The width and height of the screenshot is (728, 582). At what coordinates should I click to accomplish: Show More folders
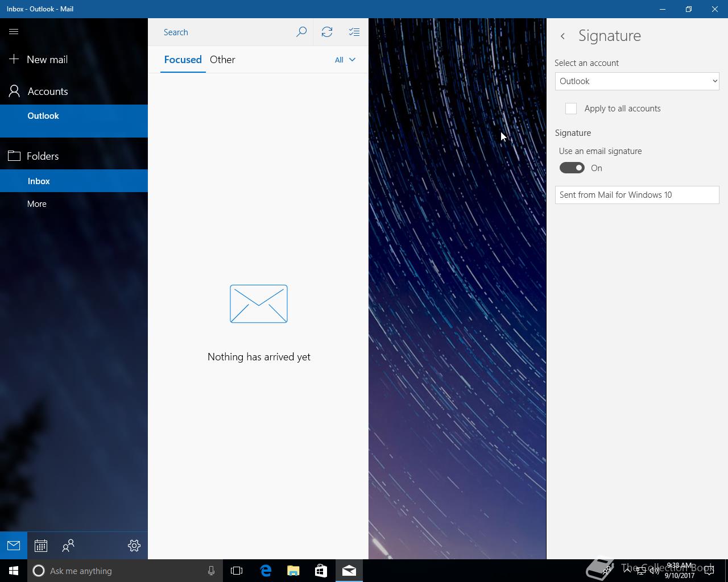click(74, 203)
